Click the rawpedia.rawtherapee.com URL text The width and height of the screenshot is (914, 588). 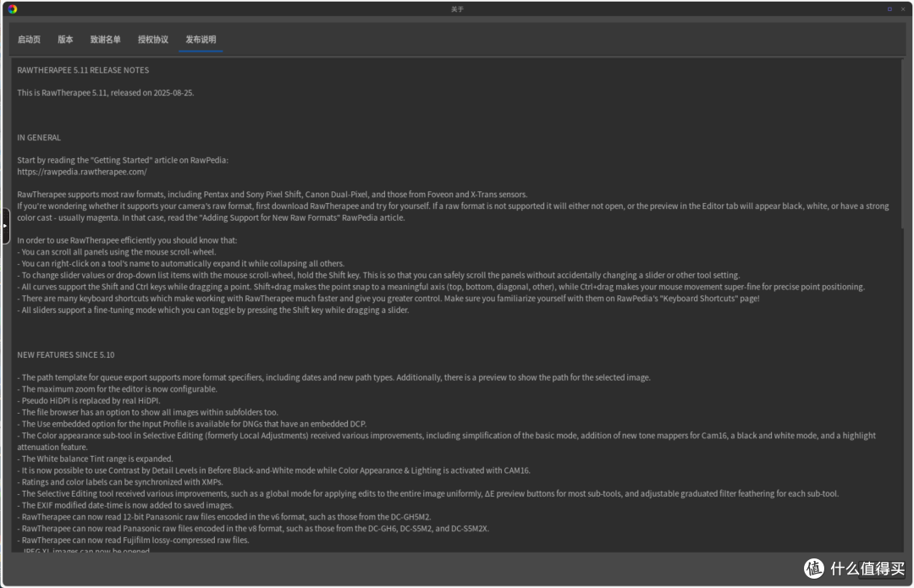81,172
